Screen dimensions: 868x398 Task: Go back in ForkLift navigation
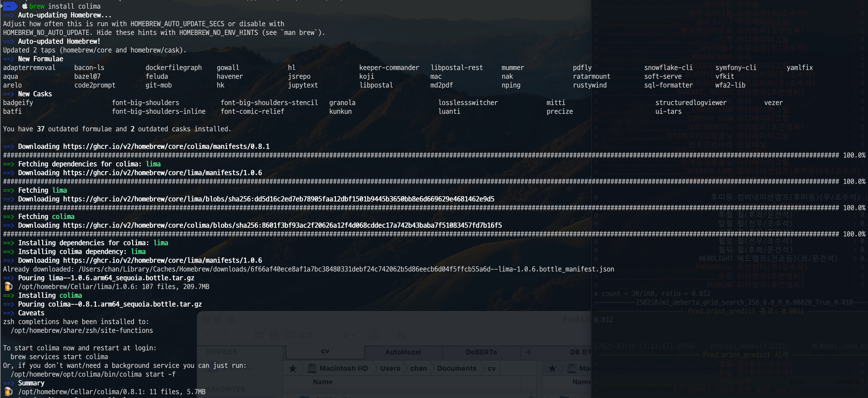pos(208,335)
